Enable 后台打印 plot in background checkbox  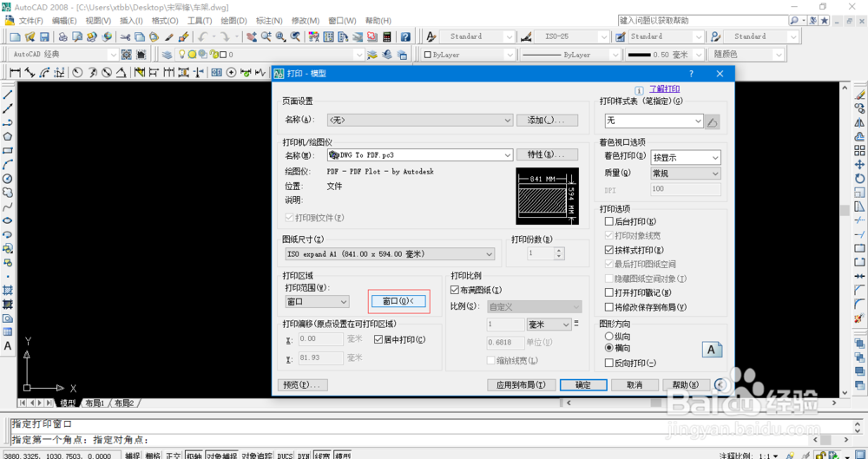point(609,221)
